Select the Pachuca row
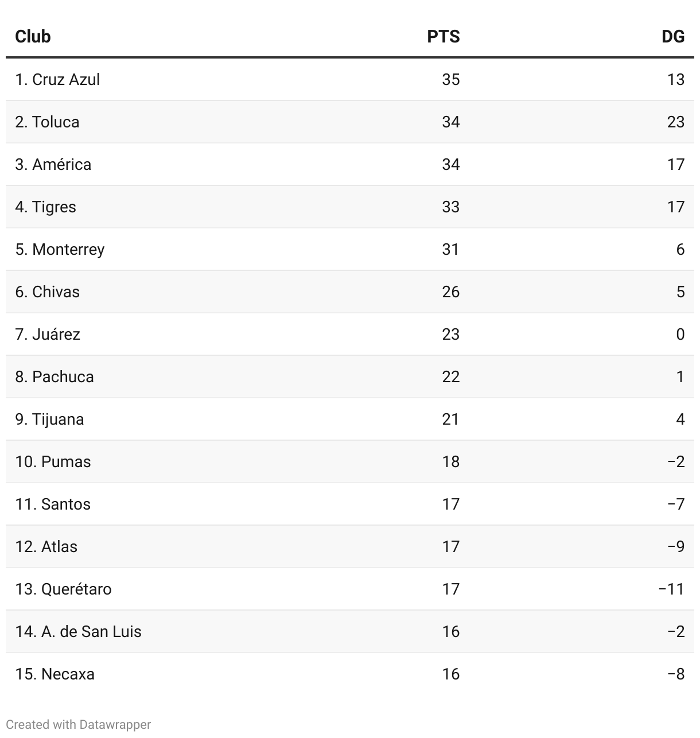This screenshot has height=738, width=700. [350, 376]
